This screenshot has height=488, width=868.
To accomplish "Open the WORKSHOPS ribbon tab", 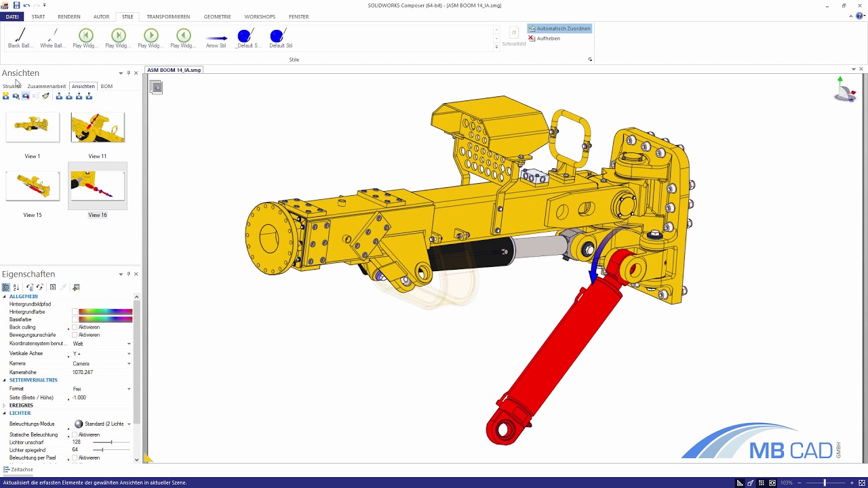I will click(x=260, y=16).
